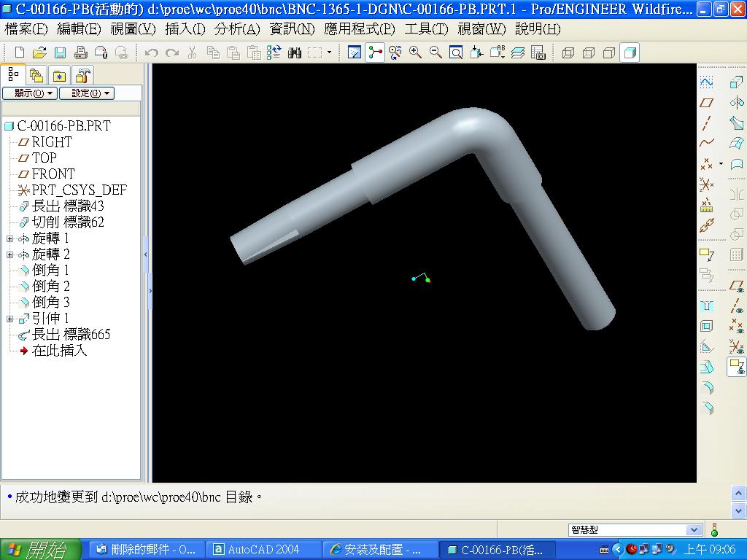Start the Revolve tool
This screenshot has height=560, width=747.
737,102
